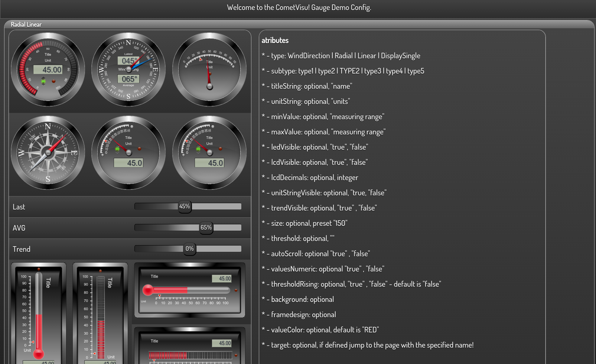
Task: Click the 'unitString: optional, "units"' line
Action: pos(306,101)
